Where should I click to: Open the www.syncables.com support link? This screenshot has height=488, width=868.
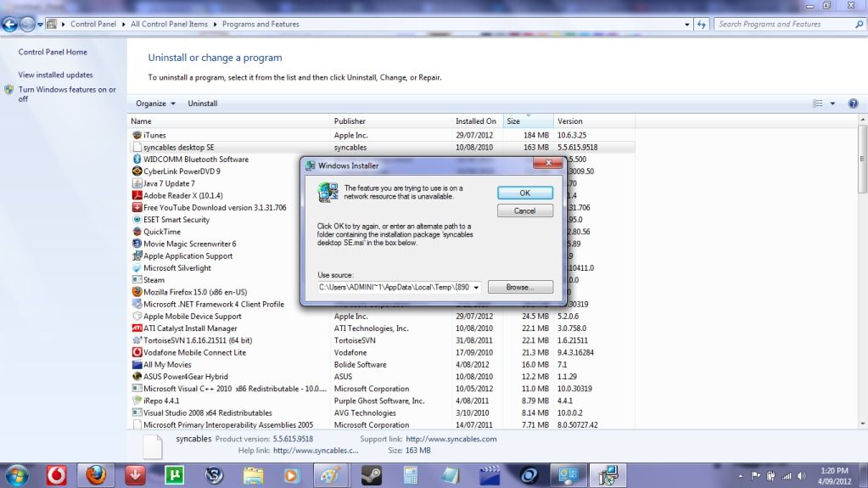coord(451,439)
